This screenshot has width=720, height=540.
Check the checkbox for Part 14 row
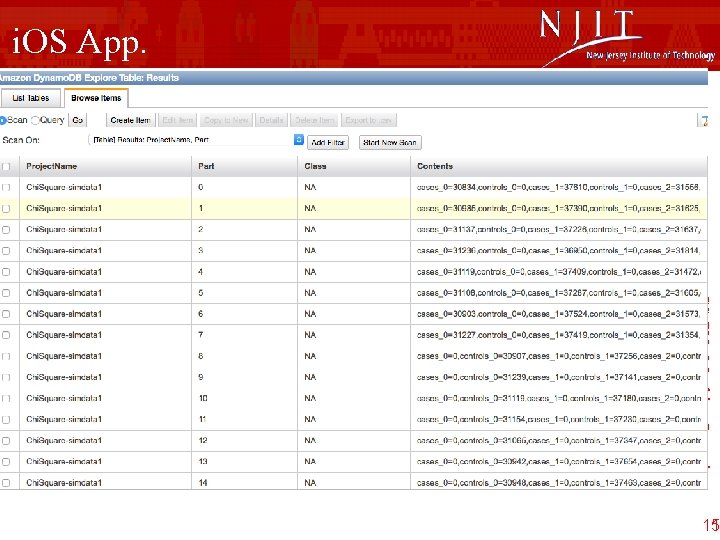(6, 483)
